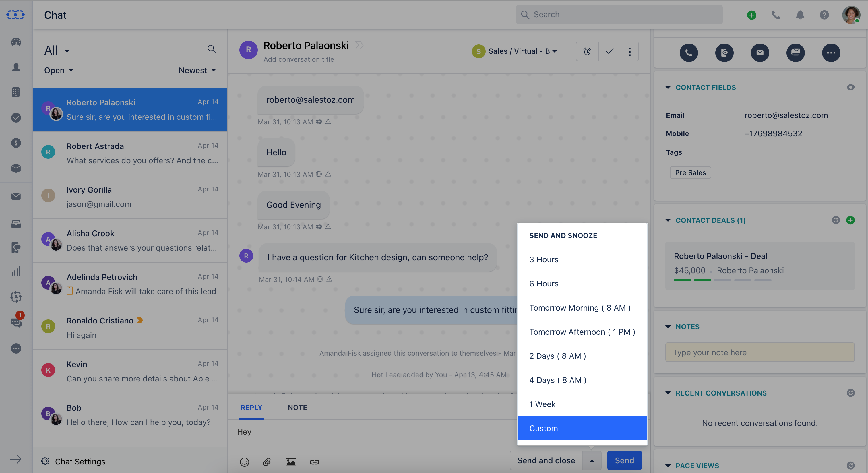868x473 pixels.
Task: Click the blue Send button
Action: pos(624,460)
